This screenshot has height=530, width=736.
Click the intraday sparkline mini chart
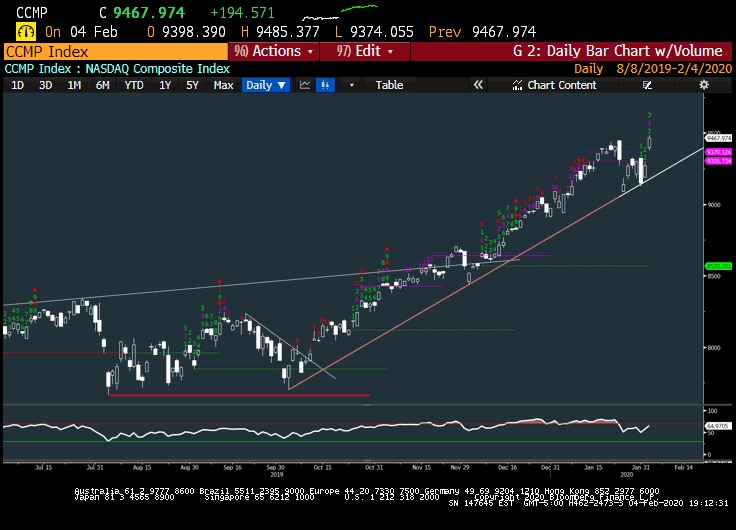click(340, 12)
